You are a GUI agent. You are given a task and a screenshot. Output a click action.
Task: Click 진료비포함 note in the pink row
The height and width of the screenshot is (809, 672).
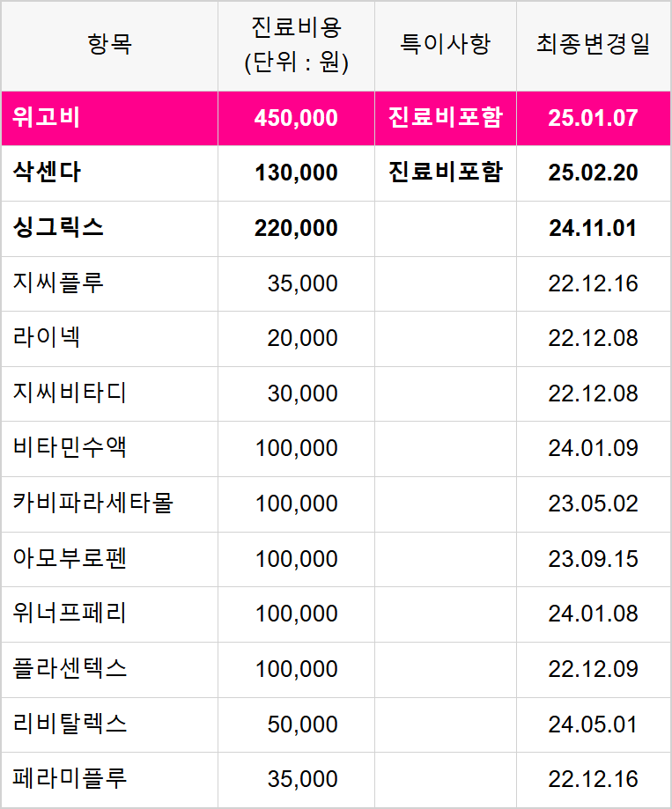coord(446,118)
